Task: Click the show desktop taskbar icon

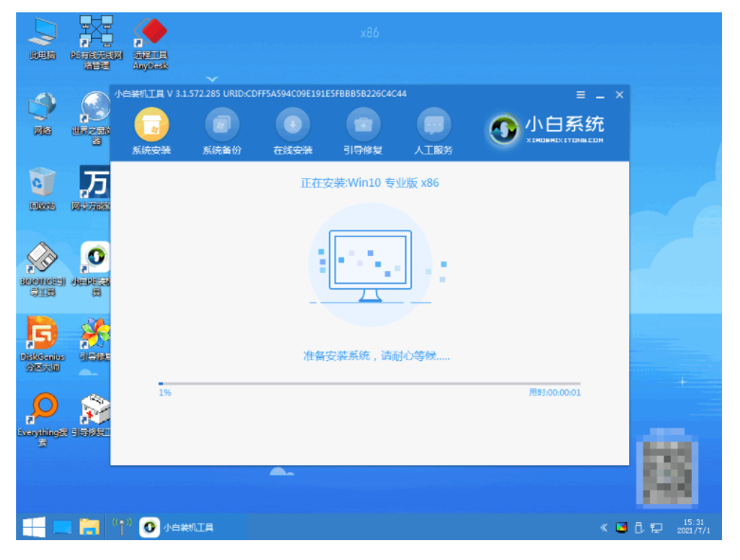Action: (62, 527)
